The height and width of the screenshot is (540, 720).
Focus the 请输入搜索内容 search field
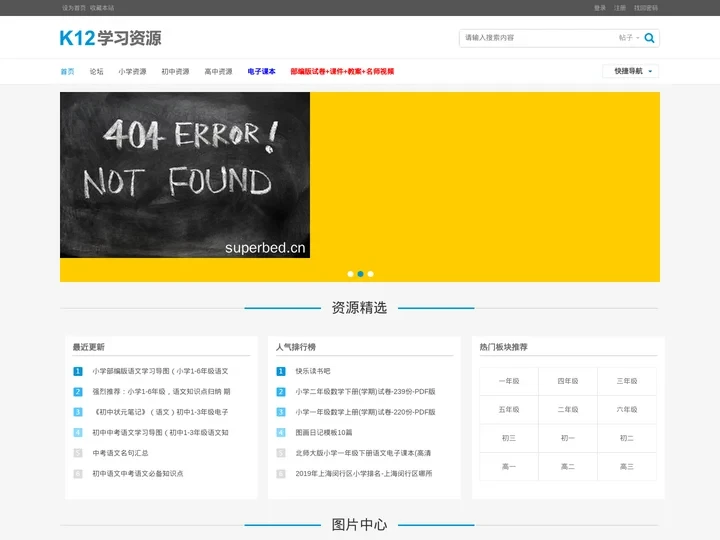537,38
